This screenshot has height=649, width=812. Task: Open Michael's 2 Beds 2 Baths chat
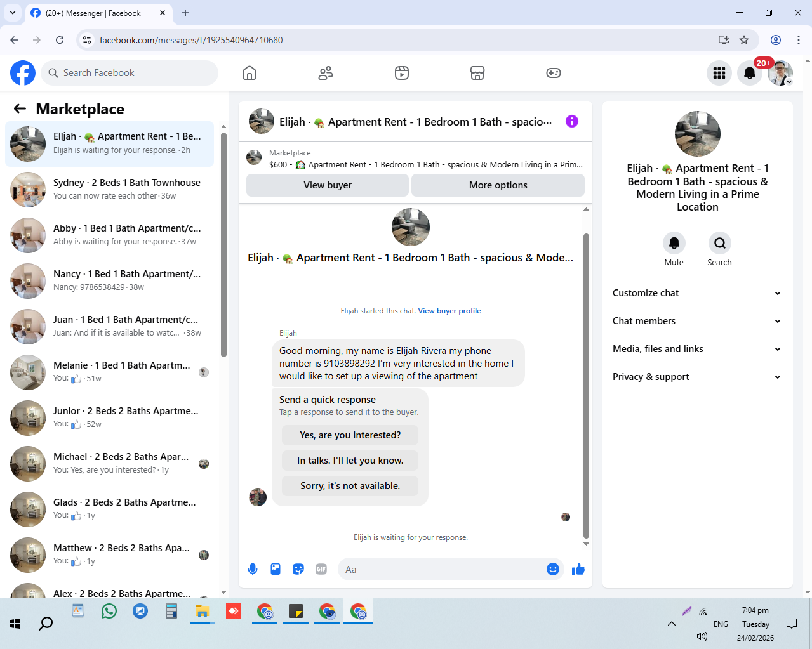pyautogui.click(x=109, y=464)
